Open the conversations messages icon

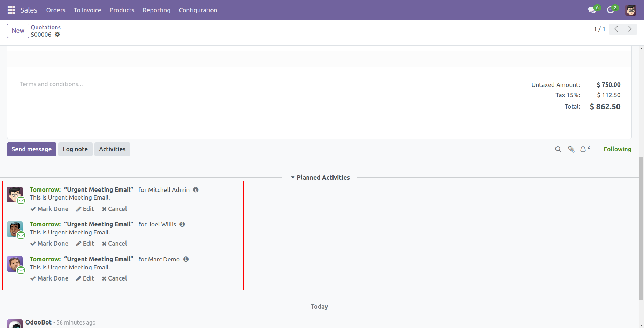click(592, 10)
